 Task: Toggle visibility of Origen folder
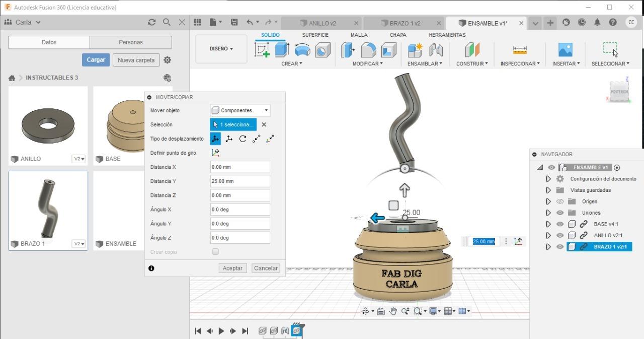(x=560, y=201)
